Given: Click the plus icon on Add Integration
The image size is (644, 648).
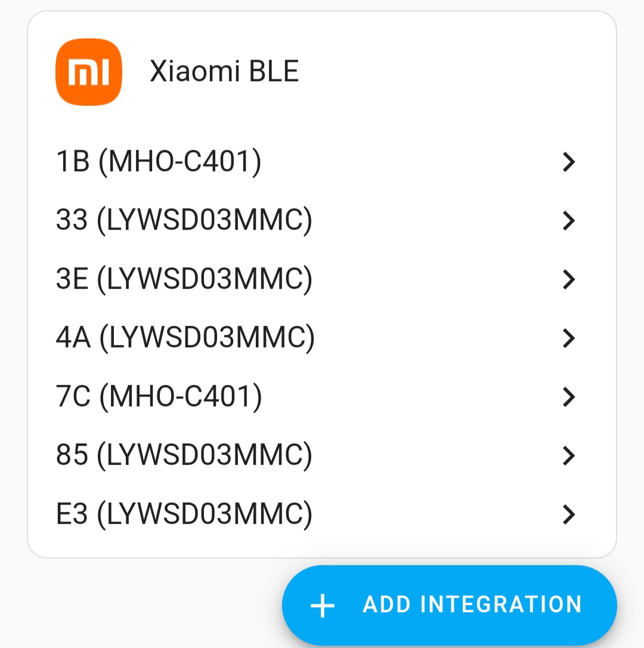Looking at the screenshot, I should tap(323, 606).
